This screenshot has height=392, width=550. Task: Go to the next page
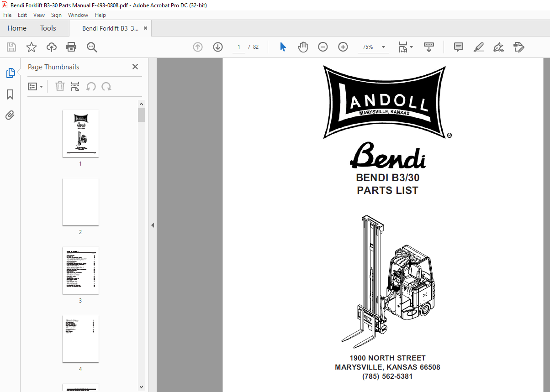pyautogui.click(x=218, y=47)
